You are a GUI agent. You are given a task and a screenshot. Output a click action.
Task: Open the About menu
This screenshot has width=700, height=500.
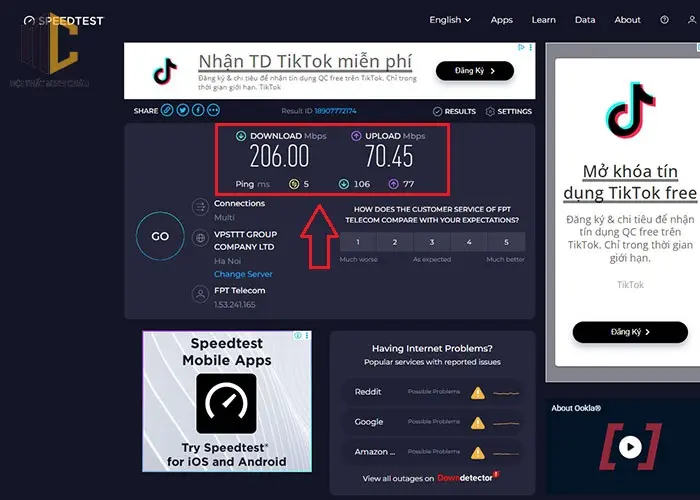(x=627, y=20)
